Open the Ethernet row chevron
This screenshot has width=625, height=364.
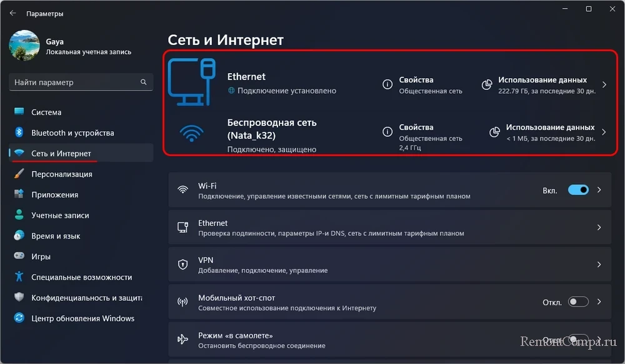point(599,227)
